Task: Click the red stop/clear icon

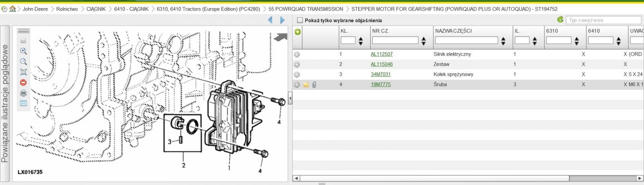Action: tap(23, 83)
